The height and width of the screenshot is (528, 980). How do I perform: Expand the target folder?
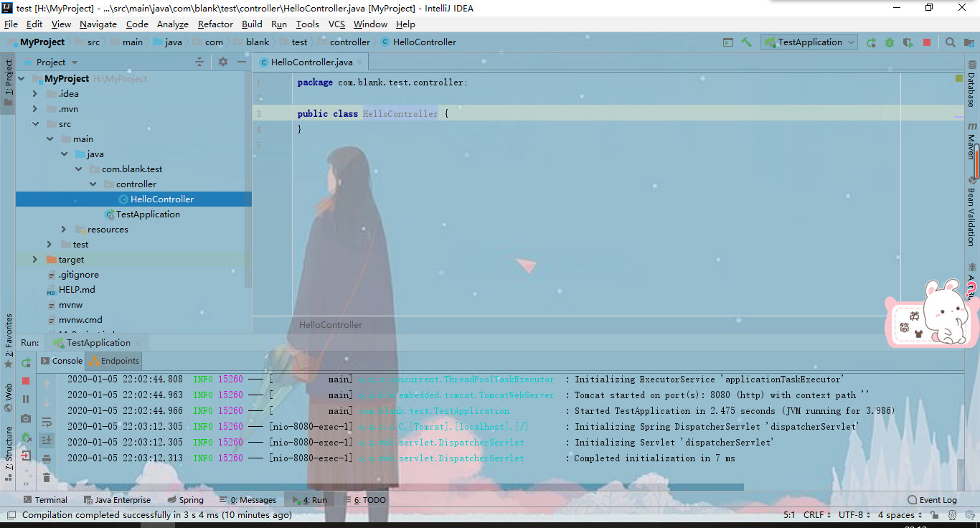coord(35,260)
